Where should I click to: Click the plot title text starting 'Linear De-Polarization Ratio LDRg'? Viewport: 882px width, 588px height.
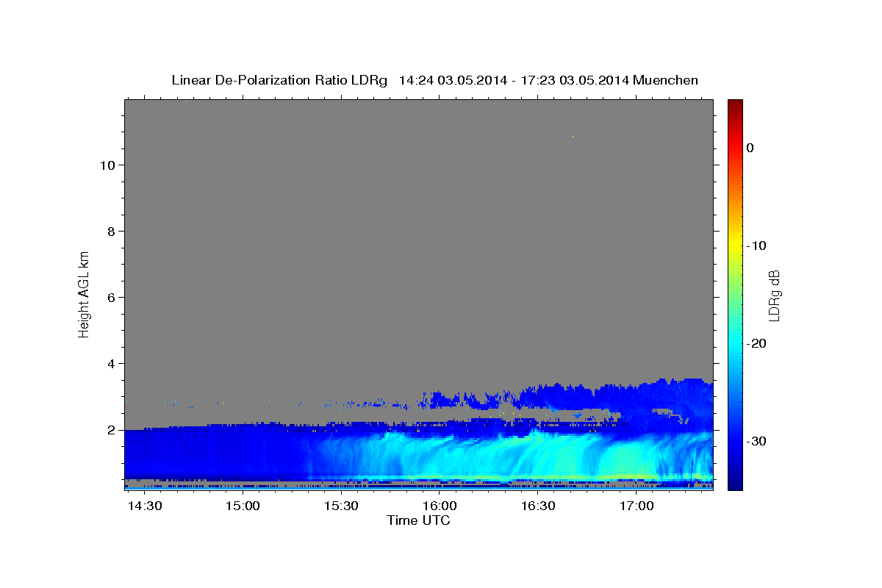pos(434,80)
